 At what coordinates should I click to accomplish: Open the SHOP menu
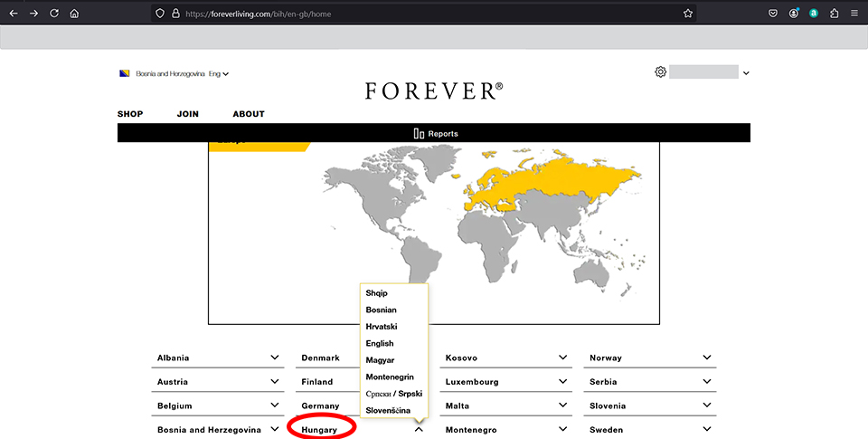tap(130, 114)
